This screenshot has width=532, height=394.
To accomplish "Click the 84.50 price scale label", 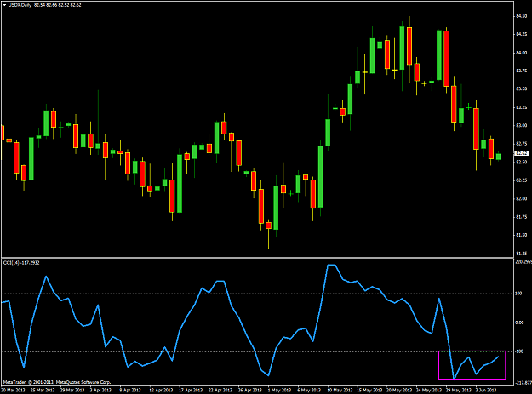I will 522,16.
